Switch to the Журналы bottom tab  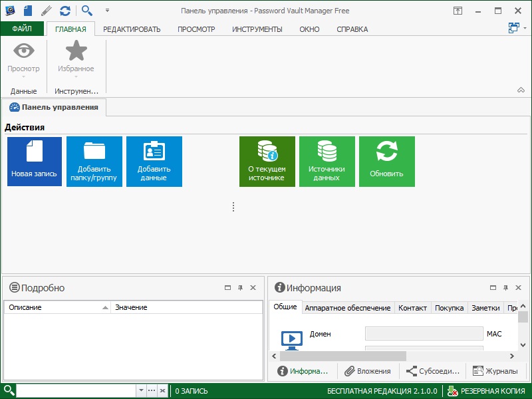click(495, 371)
